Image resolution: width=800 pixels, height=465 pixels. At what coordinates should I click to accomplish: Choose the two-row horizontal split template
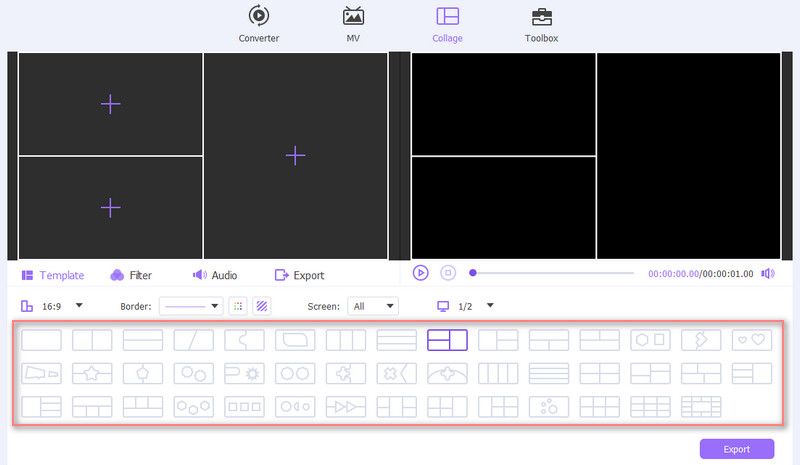coord(143,340)
